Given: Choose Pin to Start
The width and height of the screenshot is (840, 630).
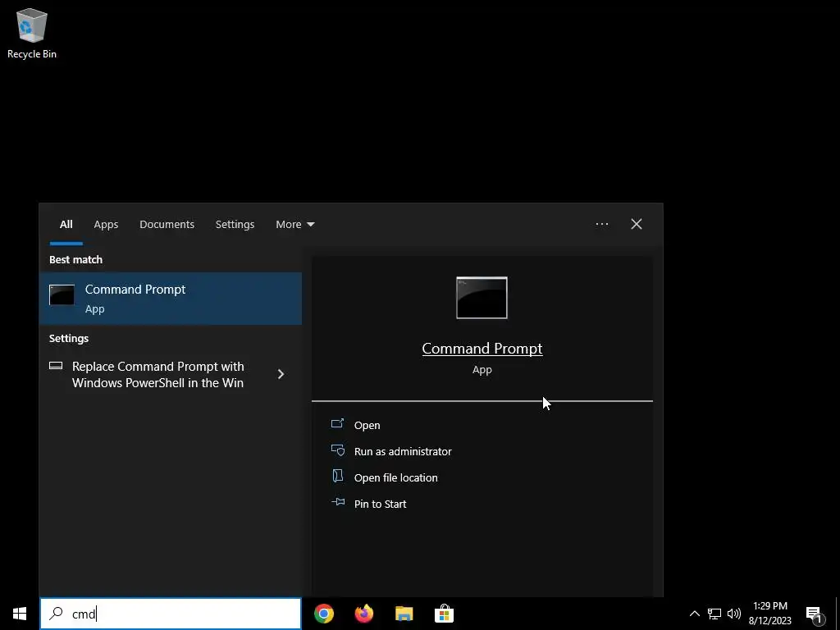Looking at the screenshot, I should [x=380, y=504].
